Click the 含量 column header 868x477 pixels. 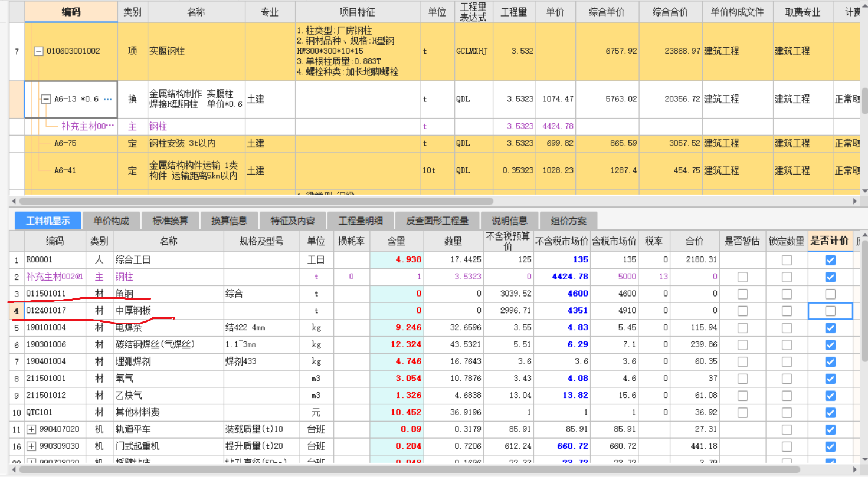(397, 241)
